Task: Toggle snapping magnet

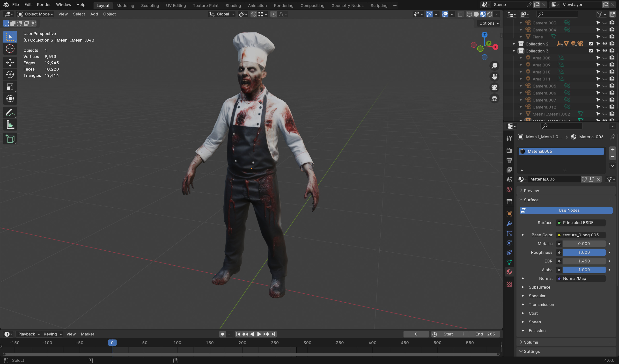Action: 253,14
